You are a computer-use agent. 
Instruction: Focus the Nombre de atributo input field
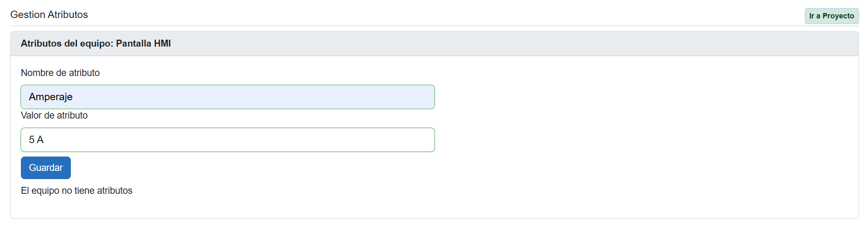(227, 97)
